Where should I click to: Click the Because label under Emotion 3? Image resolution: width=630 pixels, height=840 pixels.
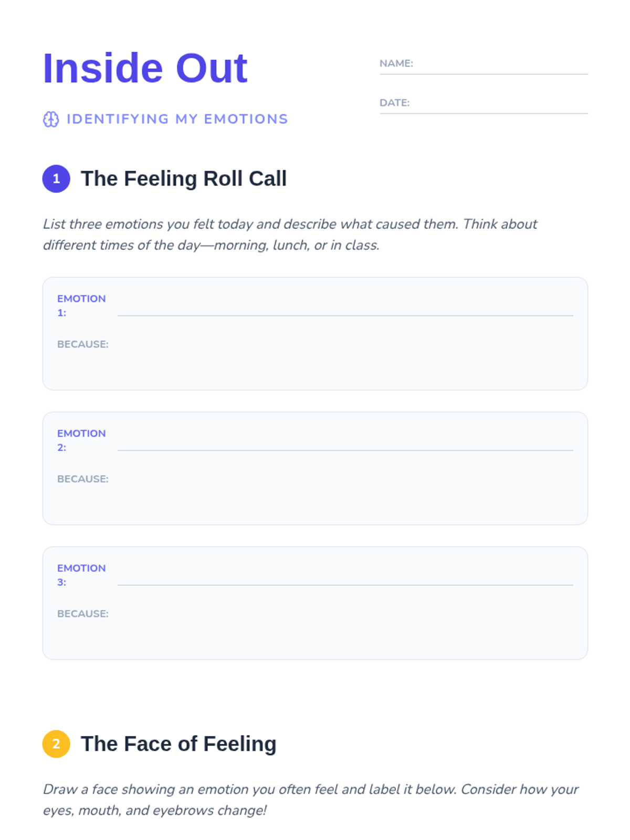(x=83, y=614)
